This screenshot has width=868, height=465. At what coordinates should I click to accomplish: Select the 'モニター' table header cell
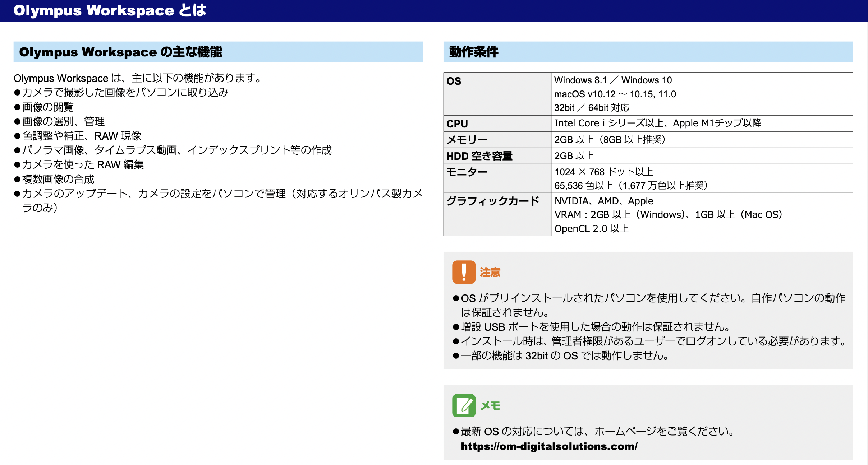click(497, 178)
